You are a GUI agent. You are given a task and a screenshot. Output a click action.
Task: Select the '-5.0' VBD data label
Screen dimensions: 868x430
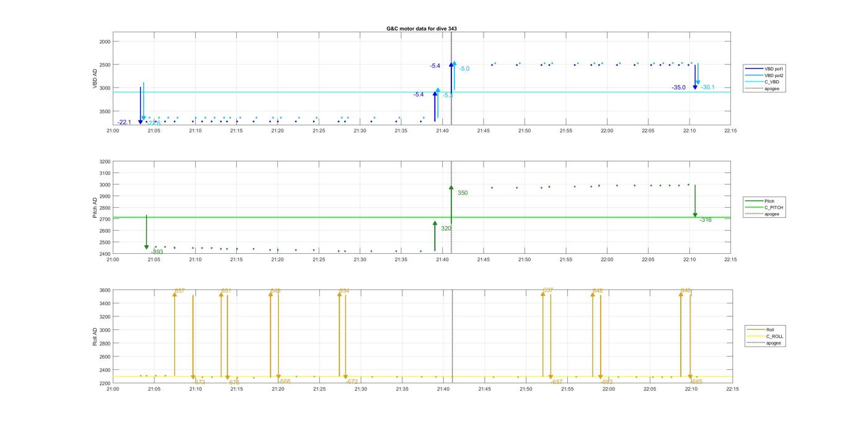(x=464, y=69)
